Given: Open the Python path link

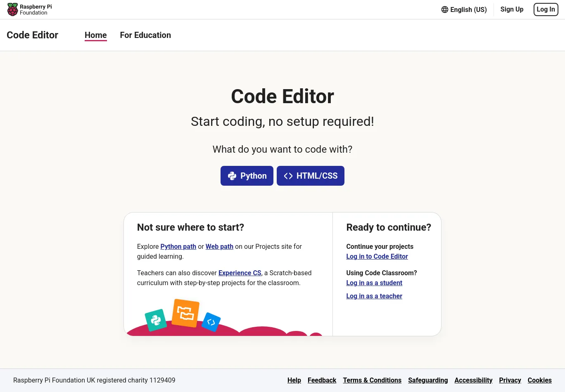Looking at the screenshot, I should coord(178,246).
